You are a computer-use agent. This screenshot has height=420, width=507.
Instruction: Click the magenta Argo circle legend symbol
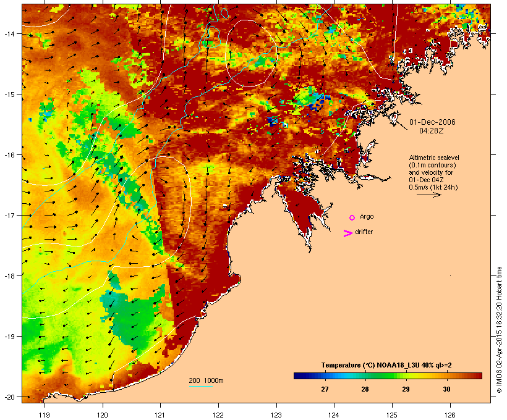point(352,217)
